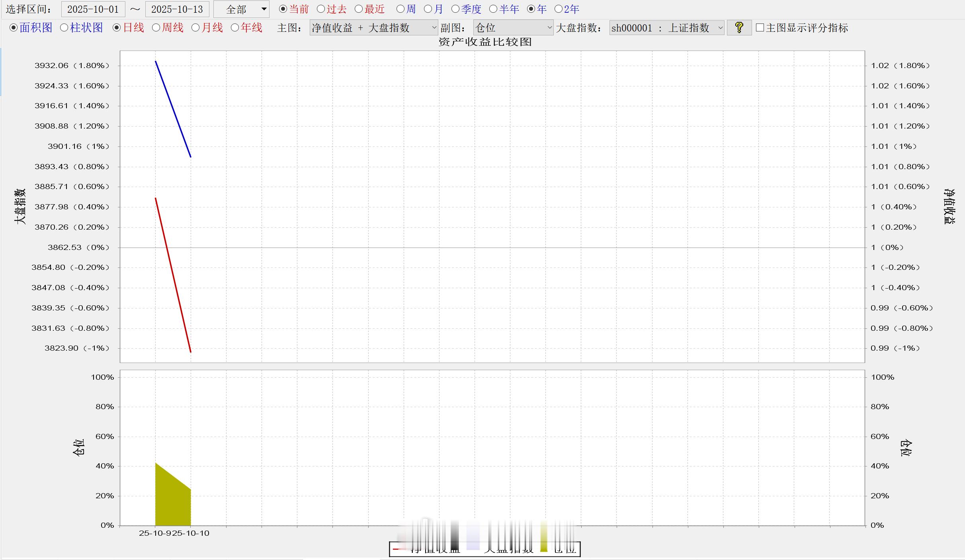Select the 2年 range option
The height and width of the screenshot is (560, 965).
coord(558,9)
